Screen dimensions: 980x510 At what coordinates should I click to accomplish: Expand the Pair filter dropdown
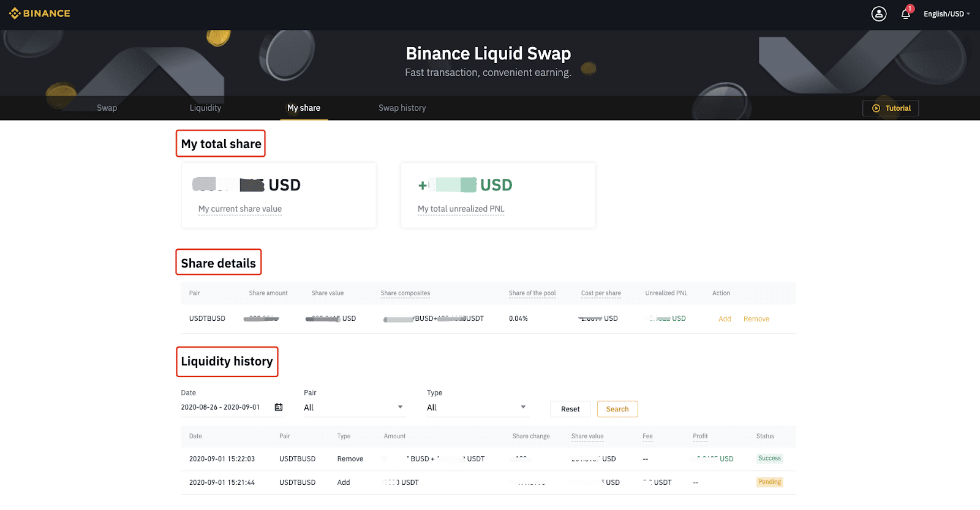point(355,408)
